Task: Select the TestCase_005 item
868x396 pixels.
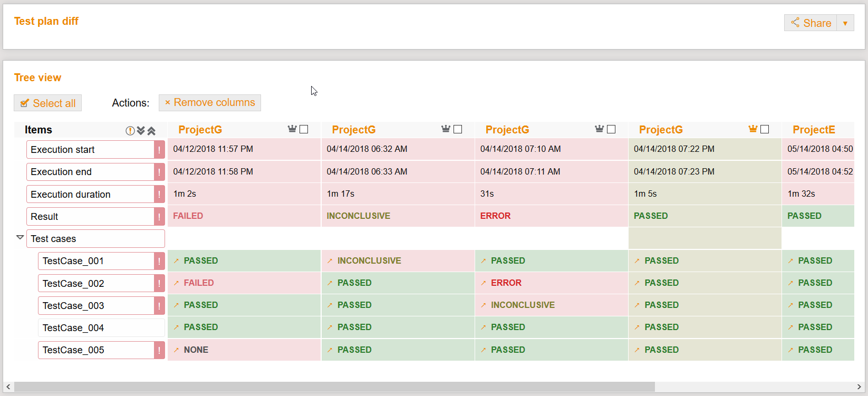Action: click(96, 350)
